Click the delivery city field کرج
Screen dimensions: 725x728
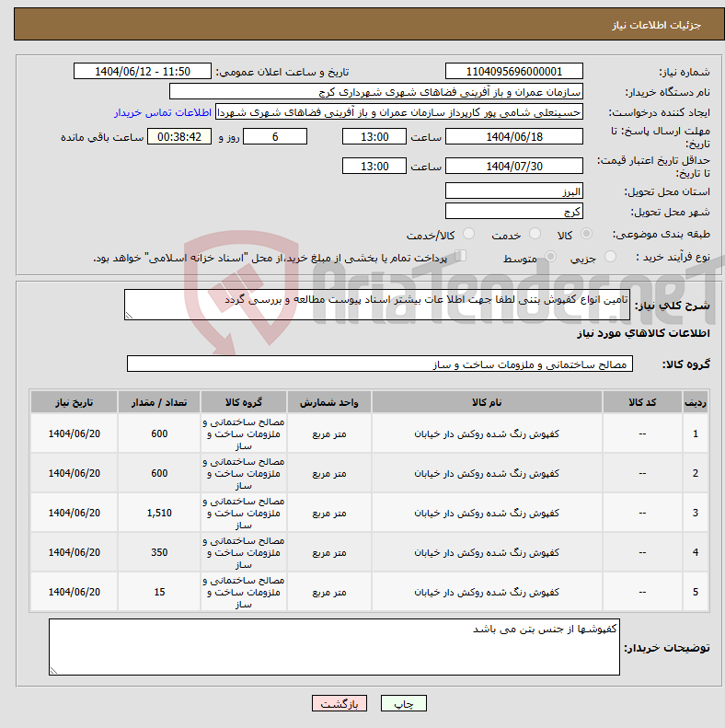point(513,212)
